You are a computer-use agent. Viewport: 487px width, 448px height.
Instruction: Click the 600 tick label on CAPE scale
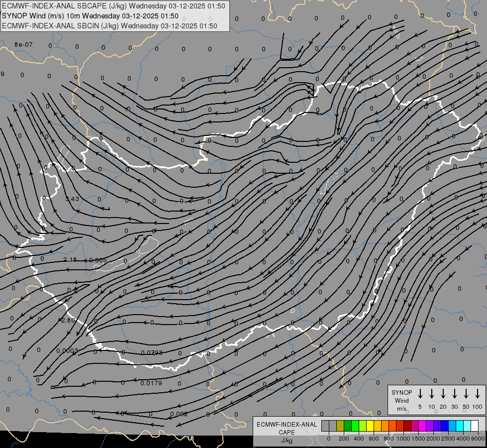pyautogui.click(x=374, y=439)
